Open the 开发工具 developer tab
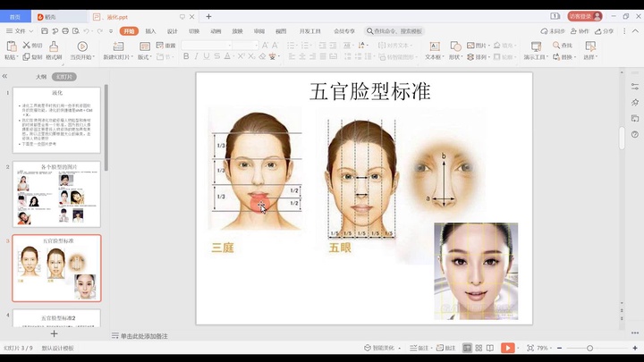The width and height of the screenshot is (644, 362). pyautogui.click(x=309, y=31)
